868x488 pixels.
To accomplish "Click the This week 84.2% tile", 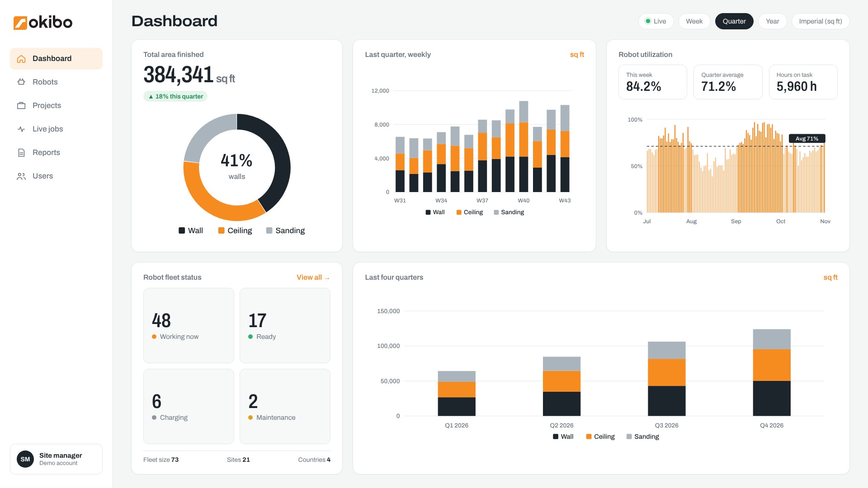I will 653,82.
